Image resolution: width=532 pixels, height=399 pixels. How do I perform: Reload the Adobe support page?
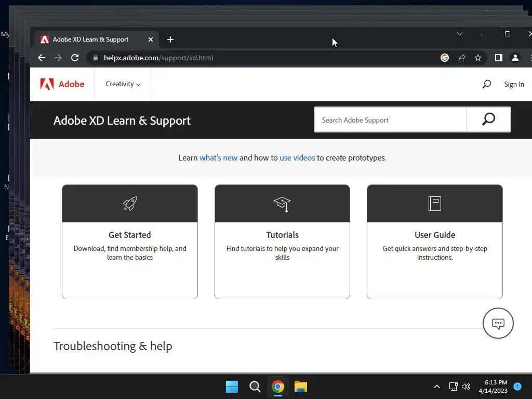pos(75,58)
